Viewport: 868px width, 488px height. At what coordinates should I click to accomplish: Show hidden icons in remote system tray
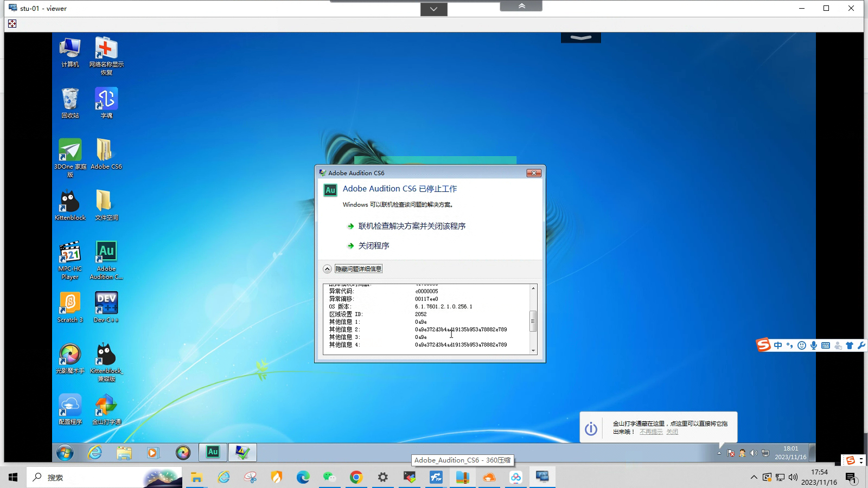(719, 453)
